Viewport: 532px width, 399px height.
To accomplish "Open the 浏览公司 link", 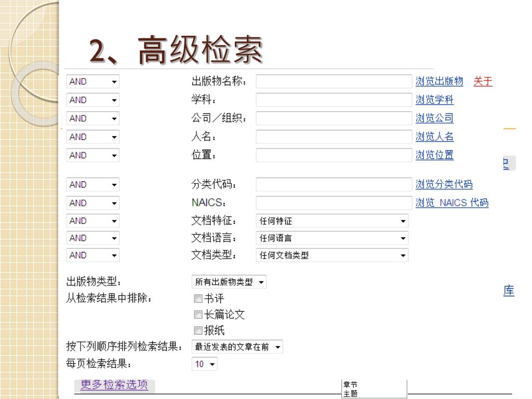I will tap(435, 118).
